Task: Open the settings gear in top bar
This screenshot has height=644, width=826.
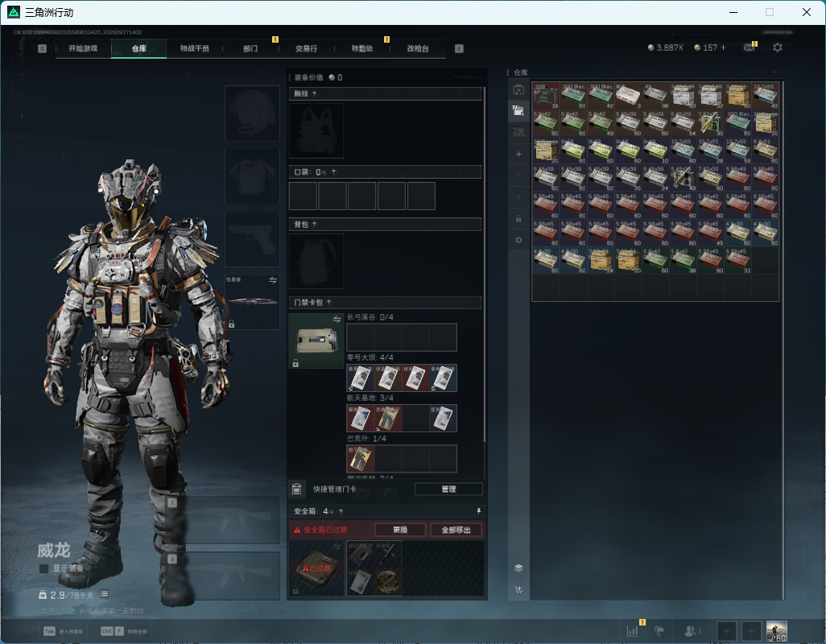Action: [777, 47]
